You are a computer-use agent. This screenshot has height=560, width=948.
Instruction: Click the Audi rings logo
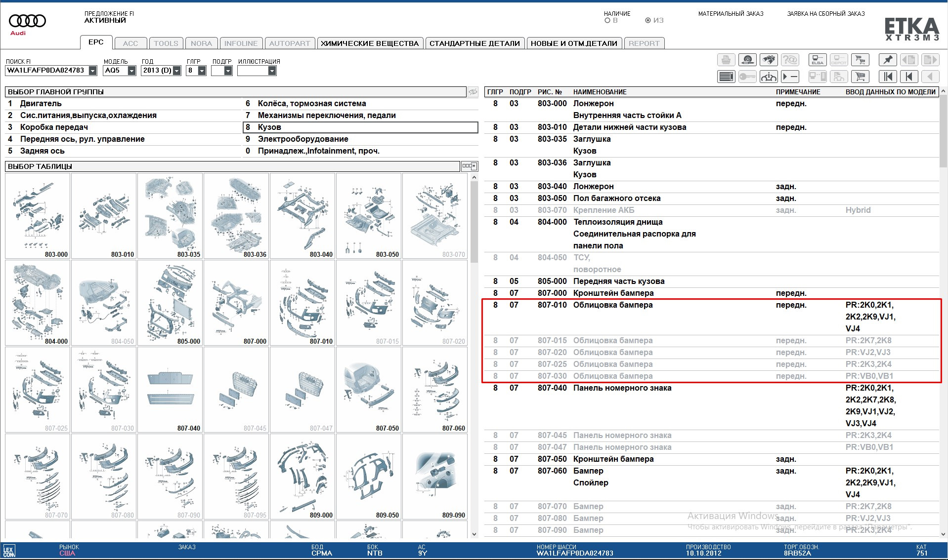tap(27, 21)
